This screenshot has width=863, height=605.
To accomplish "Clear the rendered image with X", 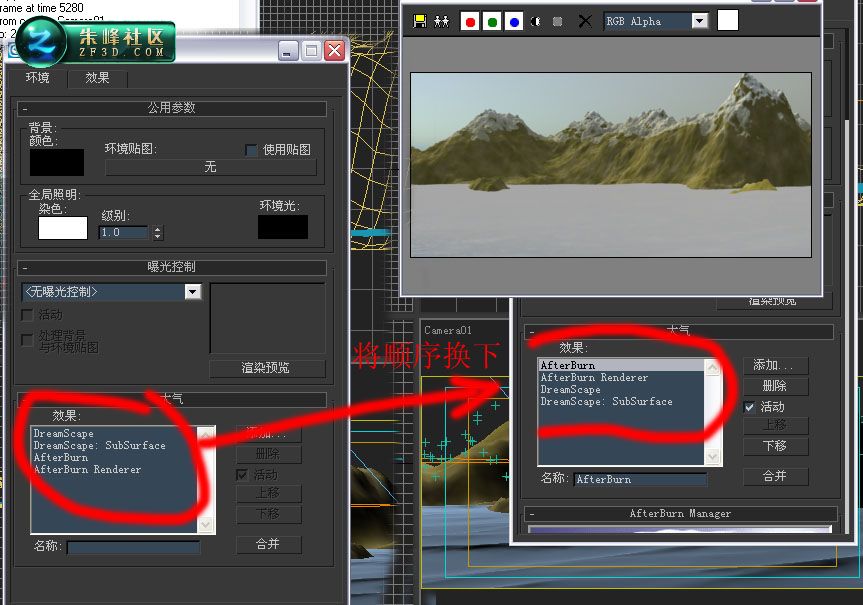I will [x=585, y=21].
